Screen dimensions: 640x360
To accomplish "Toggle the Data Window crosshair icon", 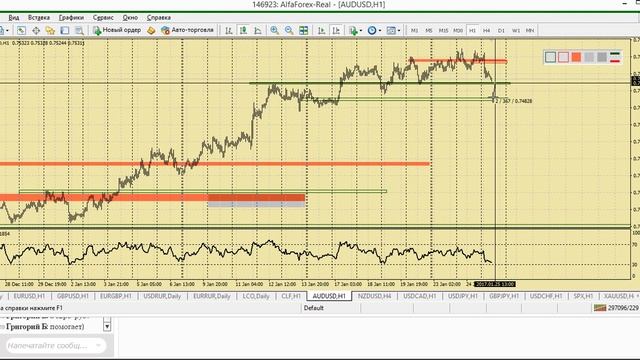I will coord(36,31).
